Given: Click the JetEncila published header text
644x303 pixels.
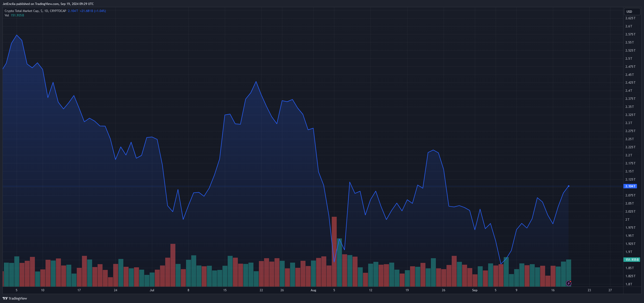Looking at the screenshot, I should (48, 4).
